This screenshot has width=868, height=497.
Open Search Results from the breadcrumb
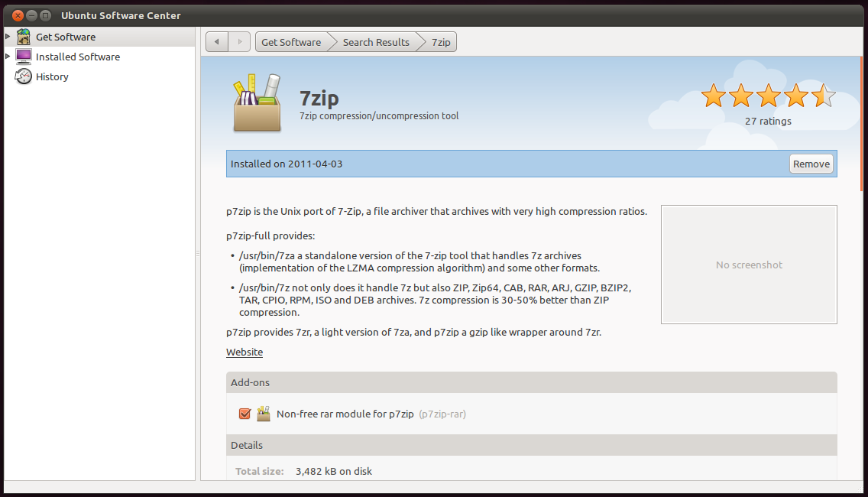pyautogui.click(x=376, y=41)
